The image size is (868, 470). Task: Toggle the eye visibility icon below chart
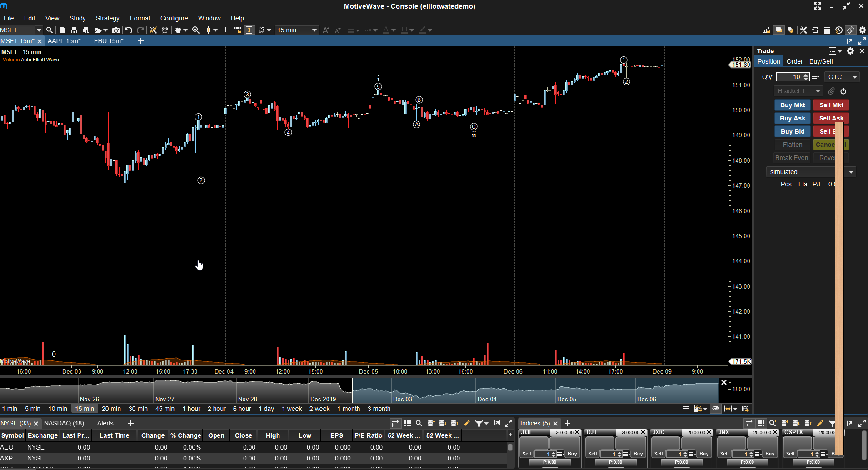click(x=716, y=409)
